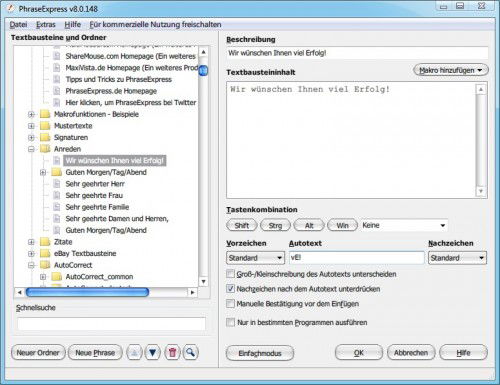500x385 pixels.
Task: Check Nur in bestimmten Programmen ausführen
Action: pos(230,322)
